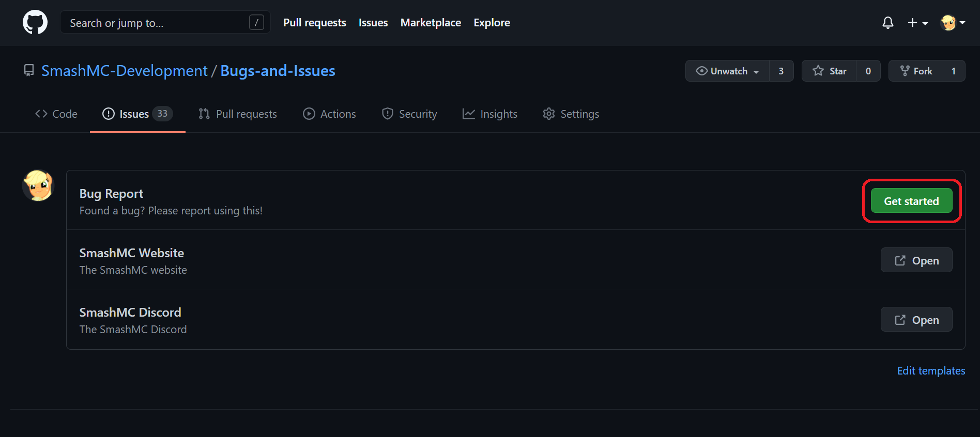
Task: View the 0 stargazers count
Action: (x=868, y=71)
